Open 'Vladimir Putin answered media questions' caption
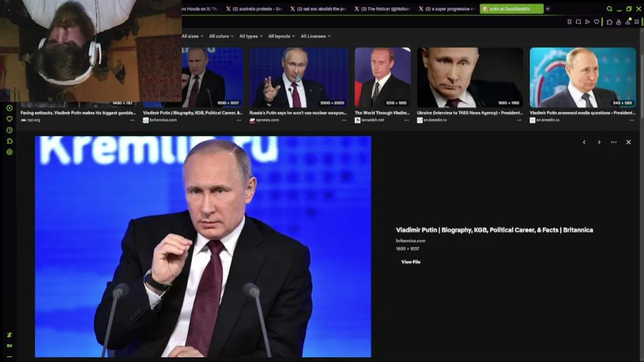The width and height of the screenshot is (644, 362). (x=583, y=113)
